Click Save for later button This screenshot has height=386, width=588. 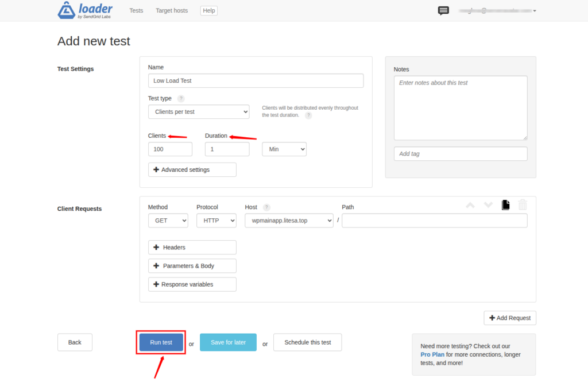coord(228,342)
